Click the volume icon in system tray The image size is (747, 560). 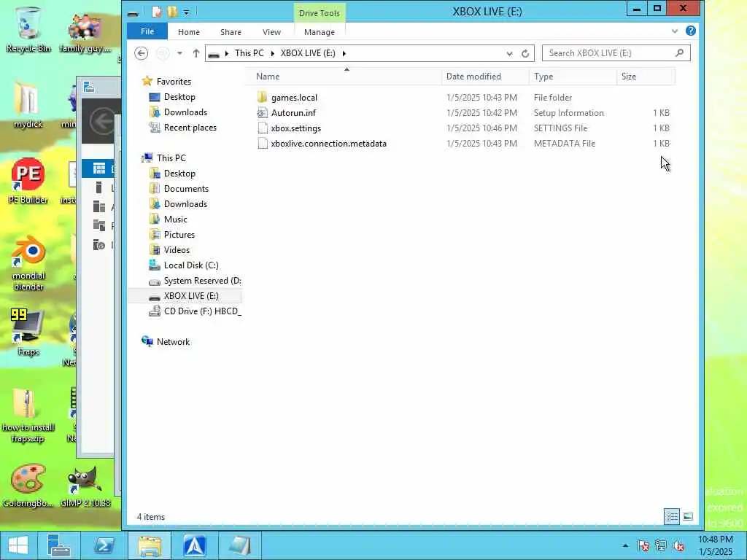[678, 545]
